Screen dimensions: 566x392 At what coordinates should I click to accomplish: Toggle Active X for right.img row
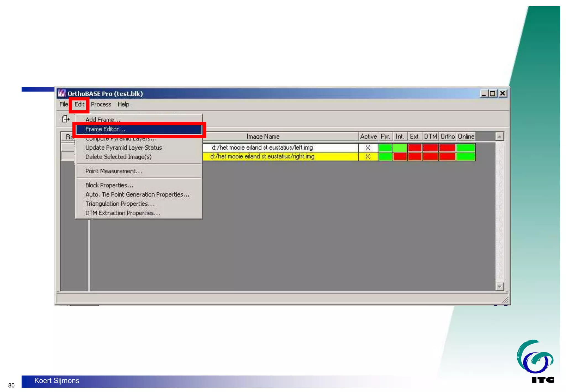click(x=368, y=157)
